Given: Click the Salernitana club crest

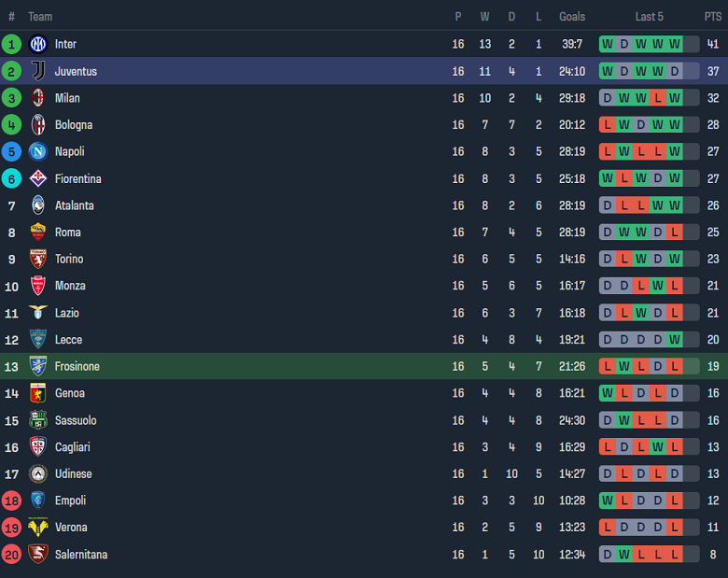Looking at the screenshot, I should click(x=38, y=555).
